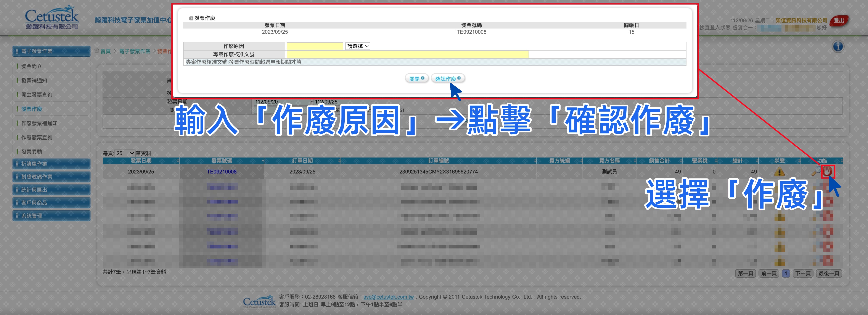Open 作廢發票補通知 in the sidebar
This screenshot has width=868, height=315.
39,123
